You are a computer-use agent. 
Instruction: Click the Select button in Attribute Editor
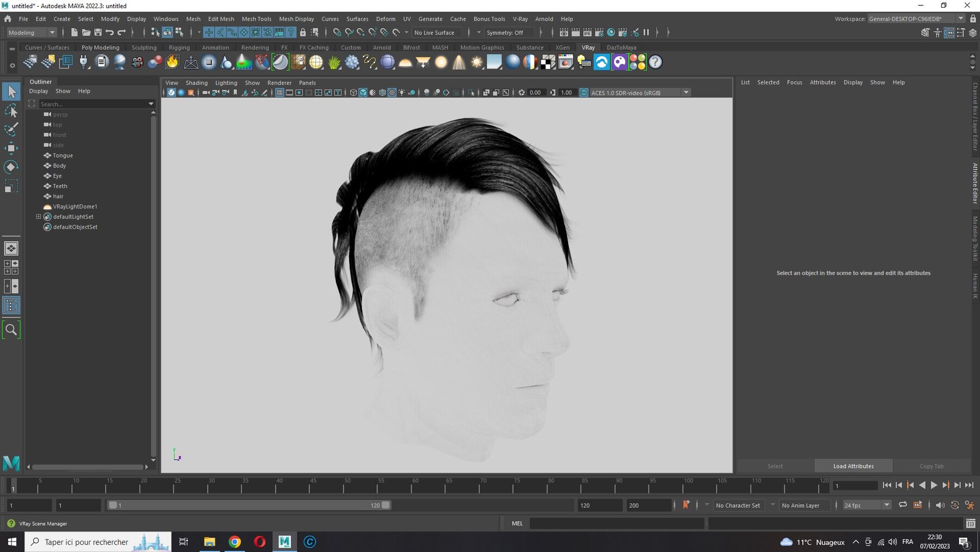pos(775,466)
